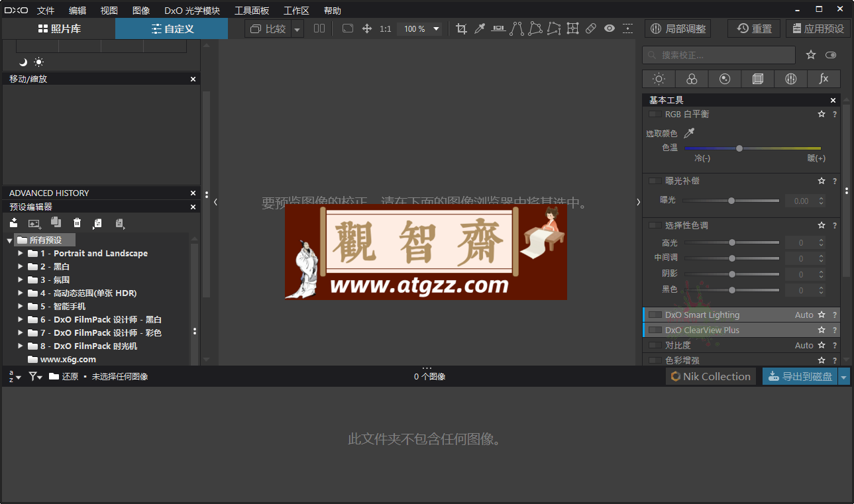This screenshot has width=854, height=504.
Task: Click the RGB white balance color picker eyedropper
Action: coord(689,133)
